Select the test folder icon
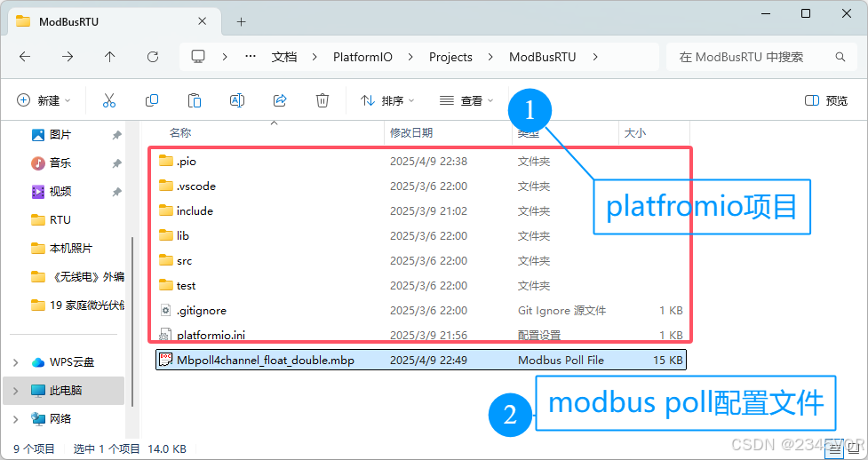 [165, 286]
